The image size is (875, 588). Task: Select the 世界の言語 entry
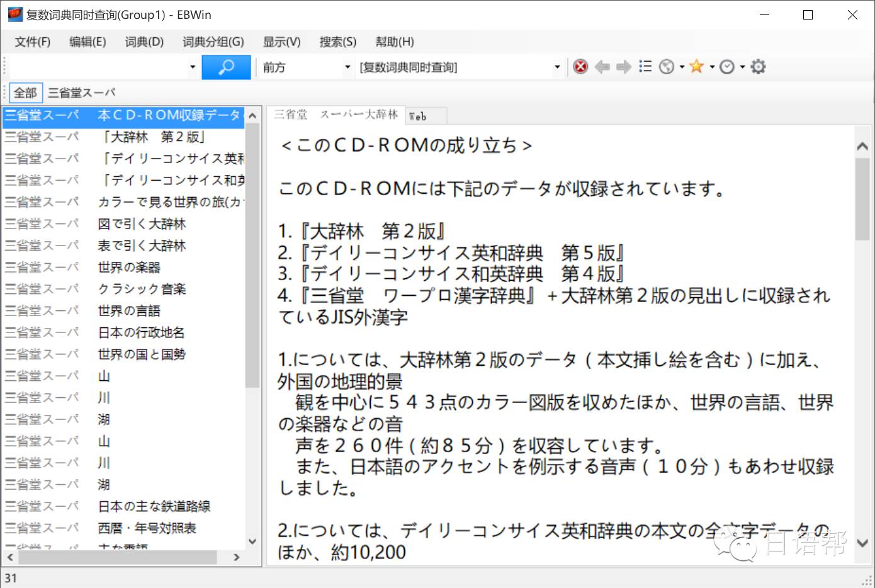123,311
